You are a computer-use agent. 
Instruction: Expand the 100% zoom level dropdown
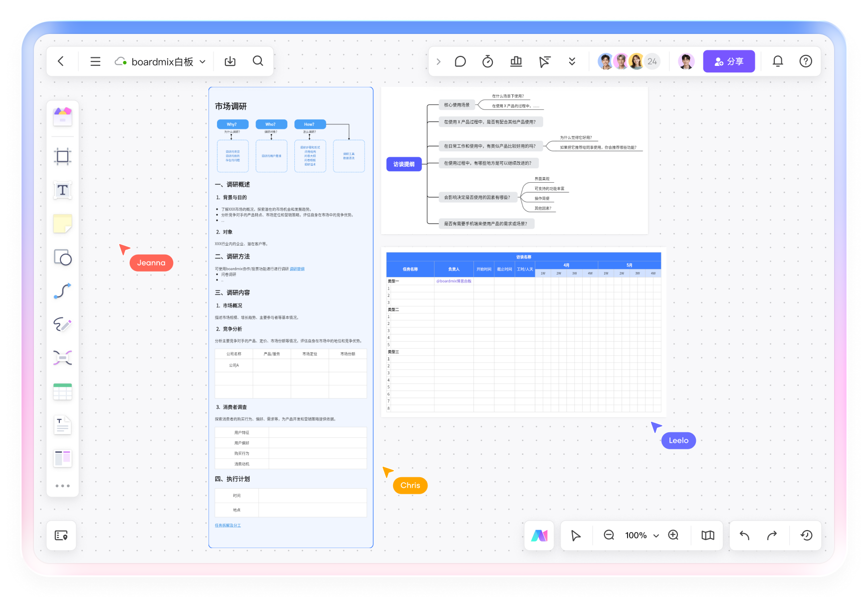click(656, 536)
